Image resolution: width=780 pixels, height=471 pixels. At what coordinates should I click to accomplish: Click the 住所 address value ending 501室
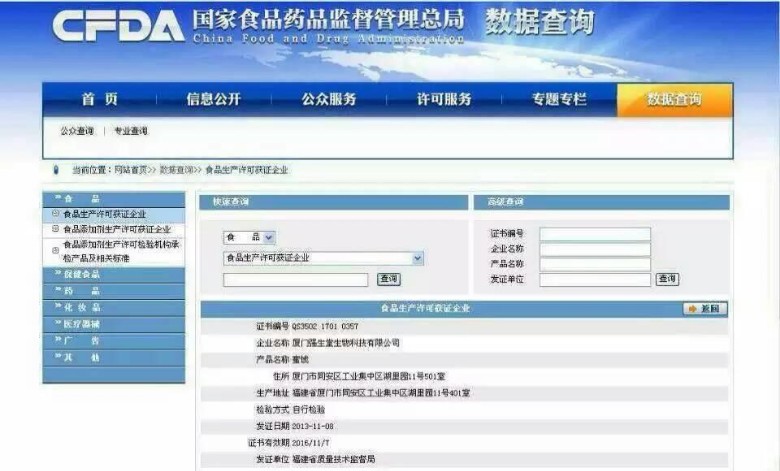coord(369,377)
